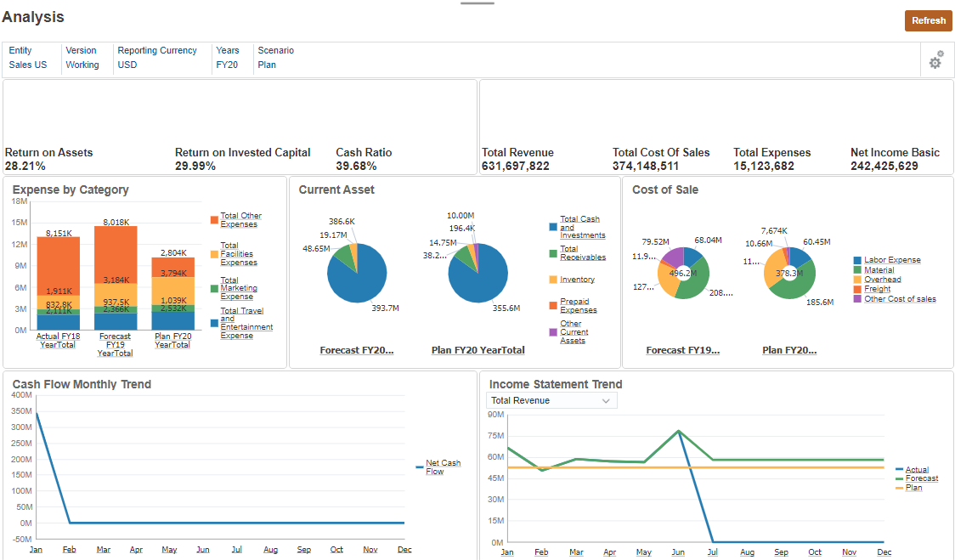The width and height of the screenshot is (955, 560).
Task: Click the Jul axis link in Cash Flow chart
Action: pyautogui.click(x=236, y=549)
